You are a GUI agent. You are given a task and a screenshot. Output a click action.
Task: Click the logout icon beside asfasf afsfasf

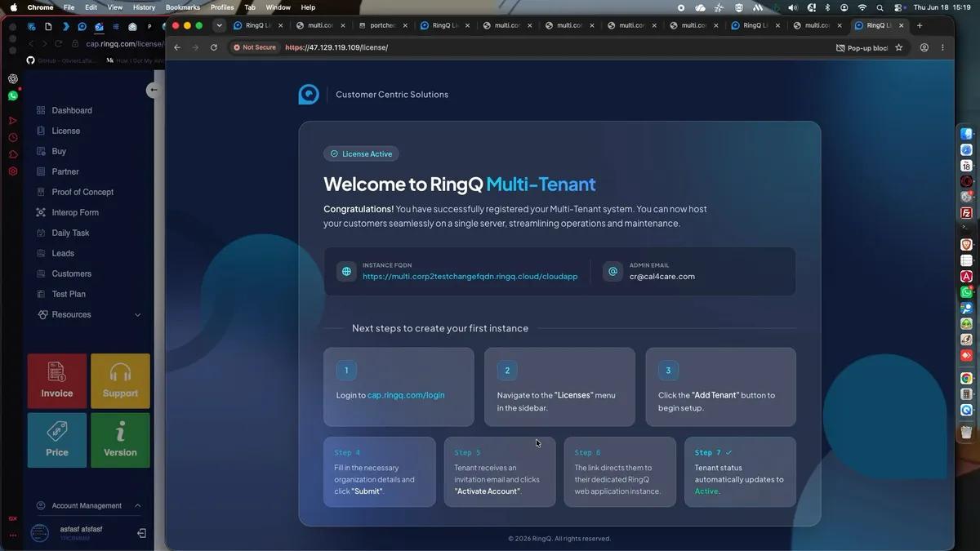(141, 533)
